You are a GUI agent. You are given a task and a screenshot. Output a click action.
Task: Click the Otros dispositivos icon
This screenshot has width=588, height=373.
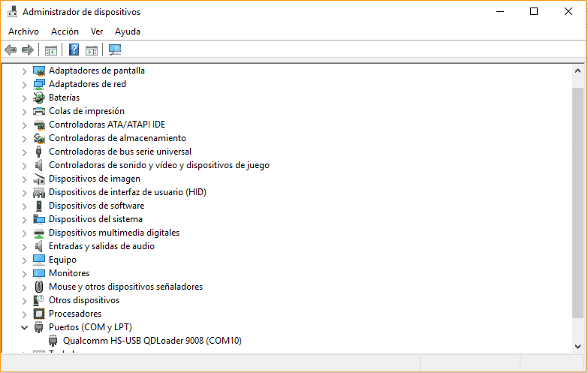click(39, 300)
